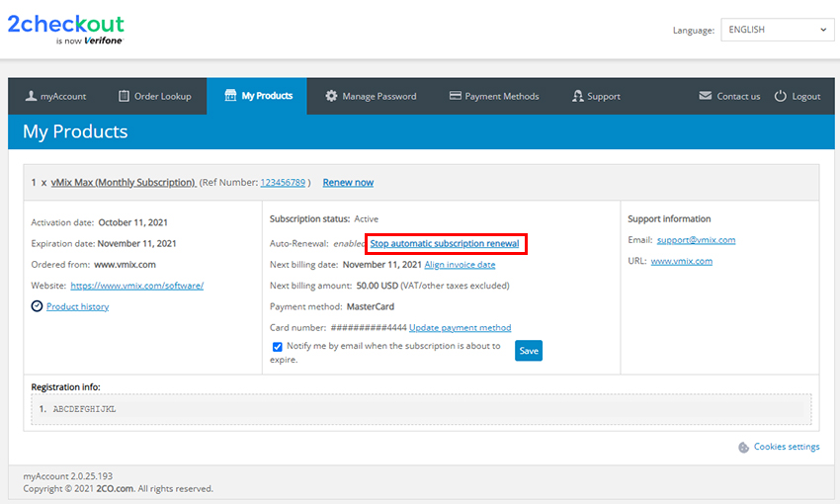Open the www.vmix.com support URL

pos(682,261)
